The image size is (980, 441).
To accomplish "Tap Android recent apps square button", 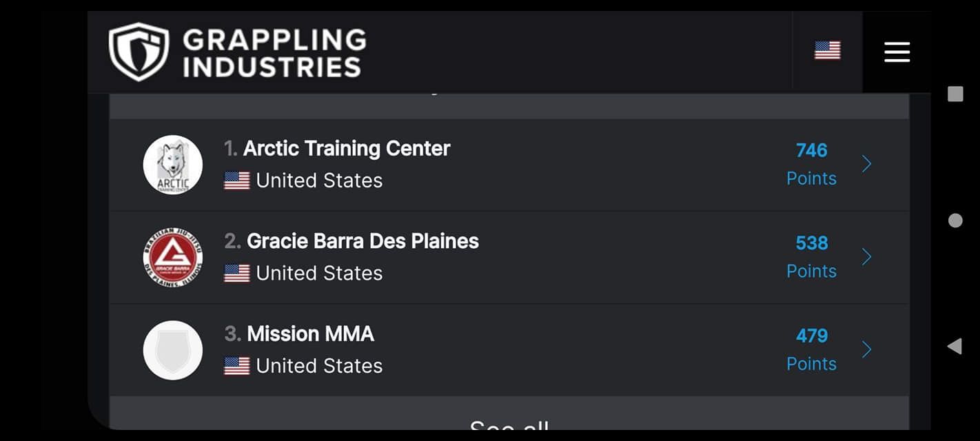I will click(955, 94).
